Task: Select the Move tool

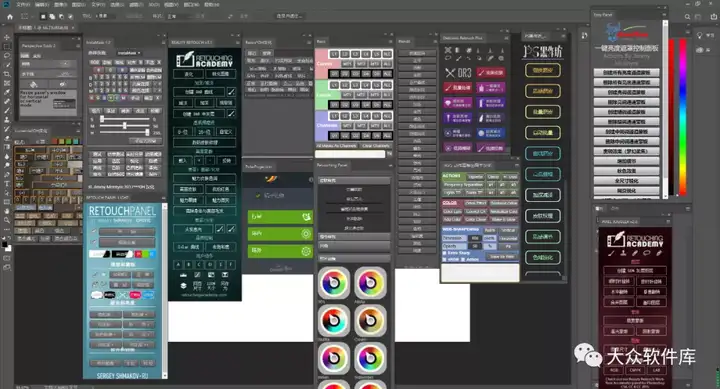Action: [x=6, y=38]
